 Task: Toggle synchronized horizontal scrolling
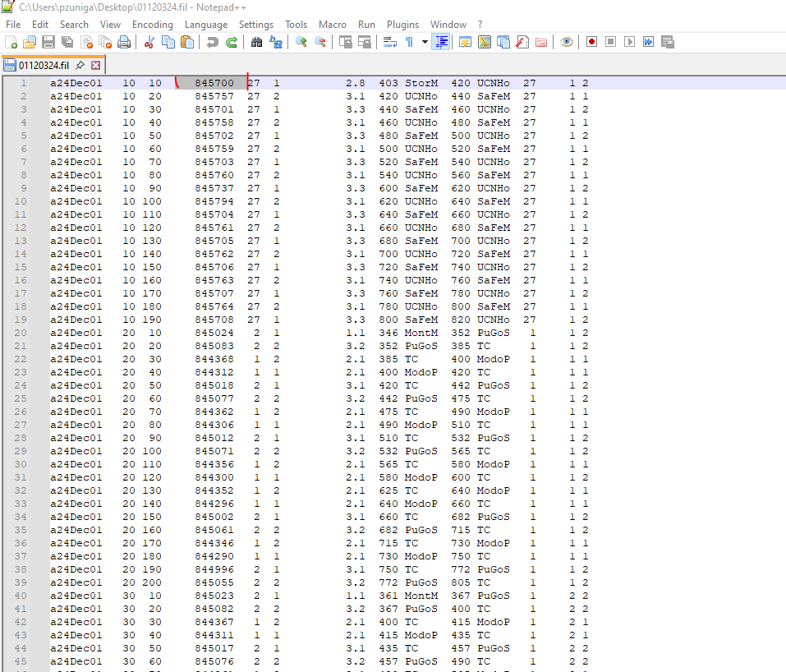(x=365, y=42)
